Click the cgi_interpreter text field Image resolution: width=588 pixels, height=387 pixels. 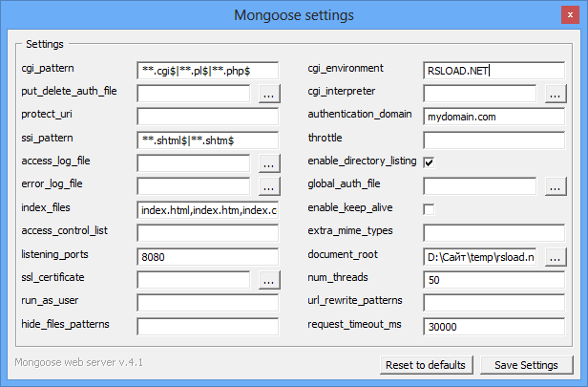coord(479,94)
